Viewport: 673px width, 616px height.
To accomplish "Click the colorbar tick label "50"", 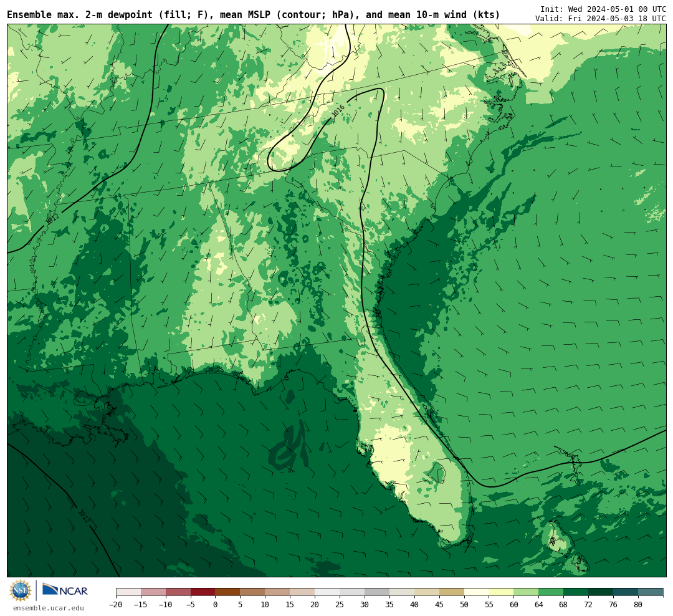I will click(464, 604).
